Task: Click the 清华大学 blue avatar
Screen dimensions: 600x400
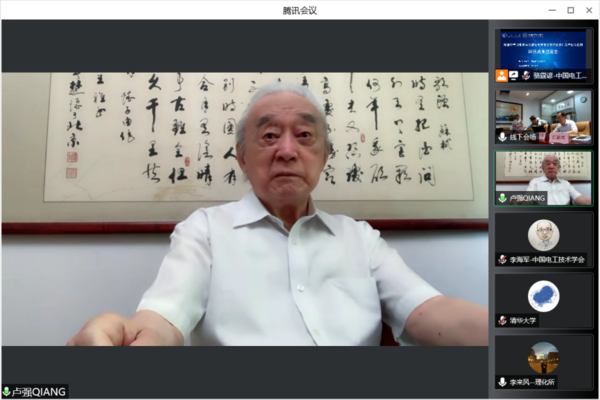Action: point(543,295)
